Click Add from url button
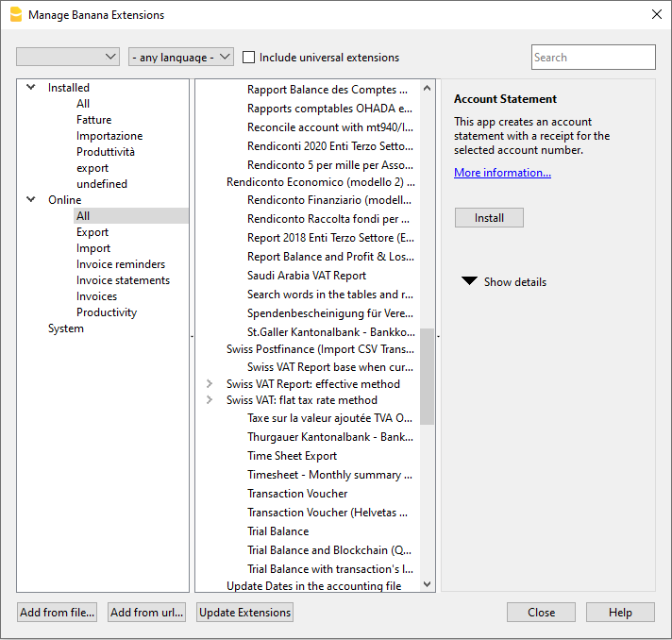This screenshot has width=672, height=640. tap(146, 613)
